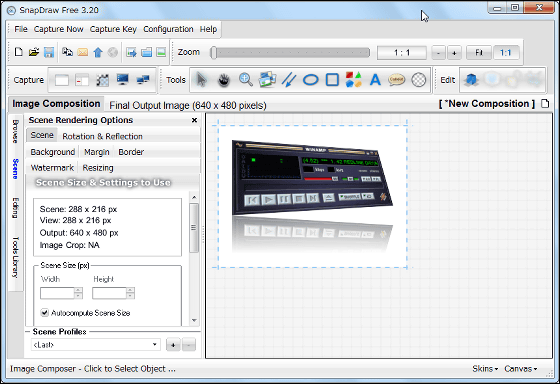Capture a blank window icon
This screenshot has height=384, width=560.
pos(62,80)
